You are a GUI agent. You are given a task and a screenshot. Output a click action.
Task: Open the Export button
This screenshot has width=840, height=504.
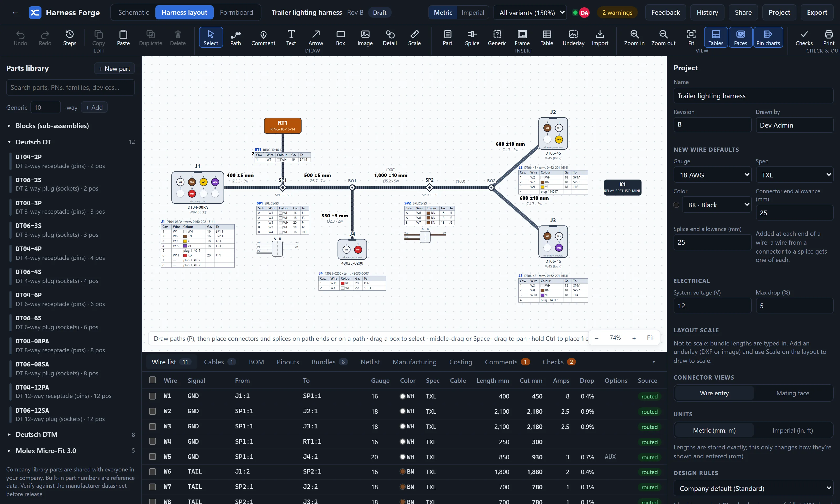817,13
